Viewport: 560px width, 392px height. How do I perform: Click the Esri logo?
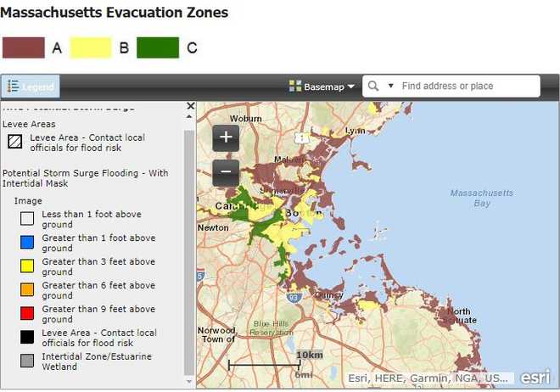tap(535, 378)
